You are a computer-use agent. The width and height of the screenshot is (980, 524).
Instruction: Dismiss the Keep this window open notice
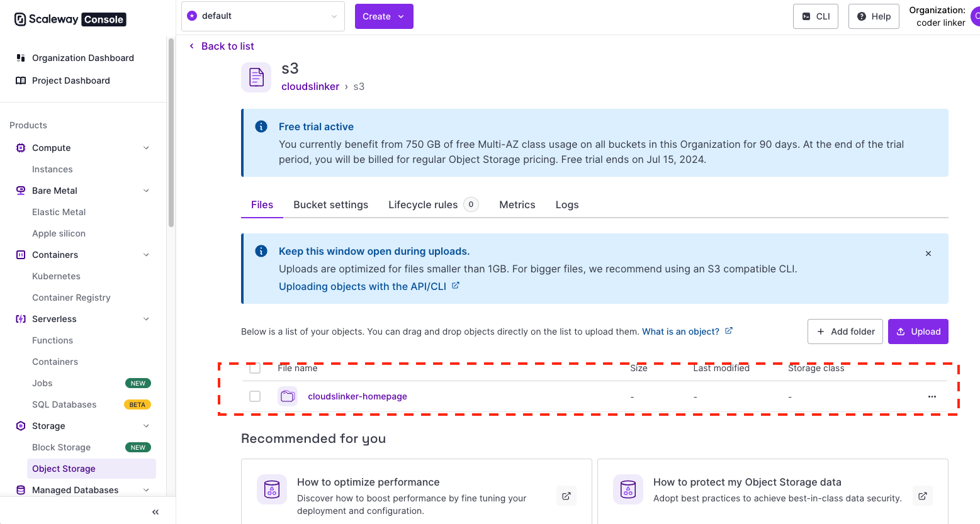tap(928, 254)
